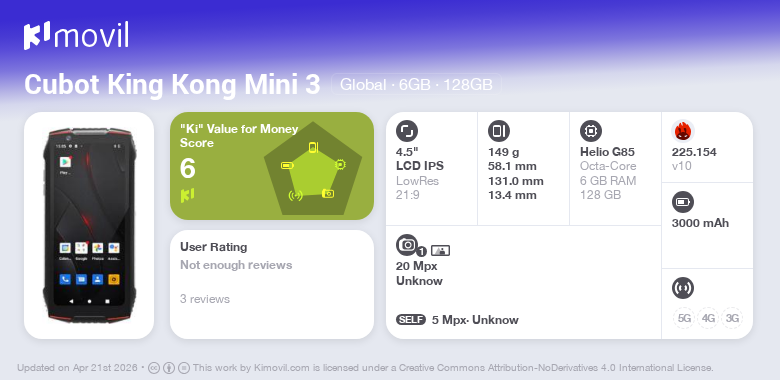Click the Helio G85 processor name
The width and height of the screenshot is (780, 380).
(x=607, y=152)
